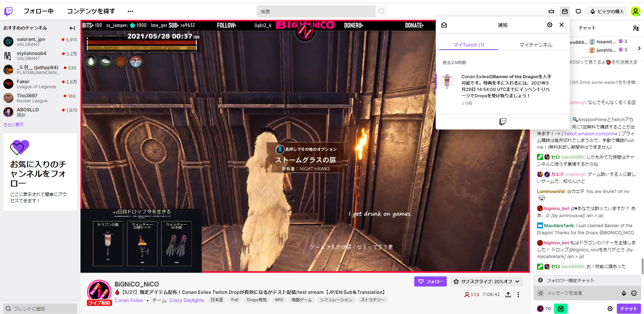The image size is (644, 314).
Task: Follow the channel with フォロー button
Action: (430, 281)
